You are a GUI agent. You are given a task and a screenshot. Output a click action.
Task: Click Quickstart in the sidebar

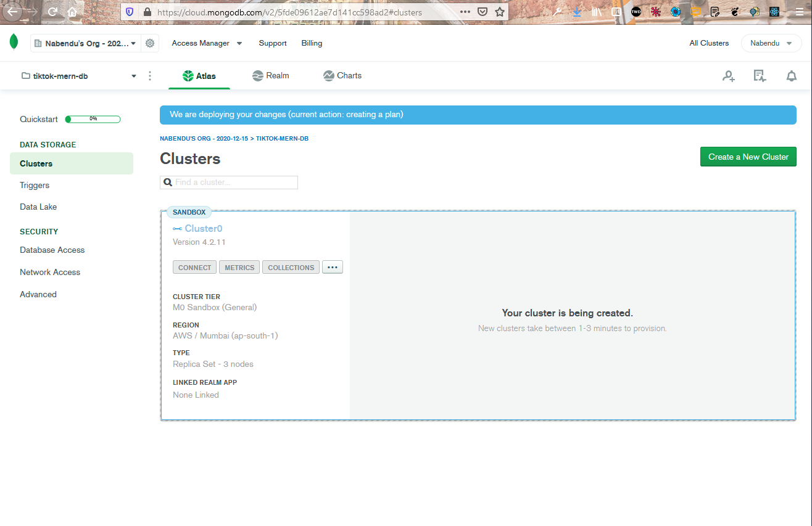coord(38,119)
